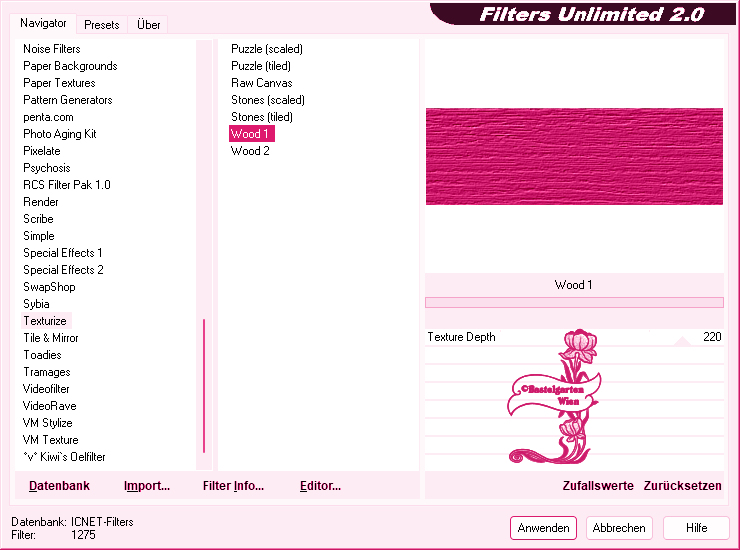Select Paper Textures category

[x=59, y=83]
